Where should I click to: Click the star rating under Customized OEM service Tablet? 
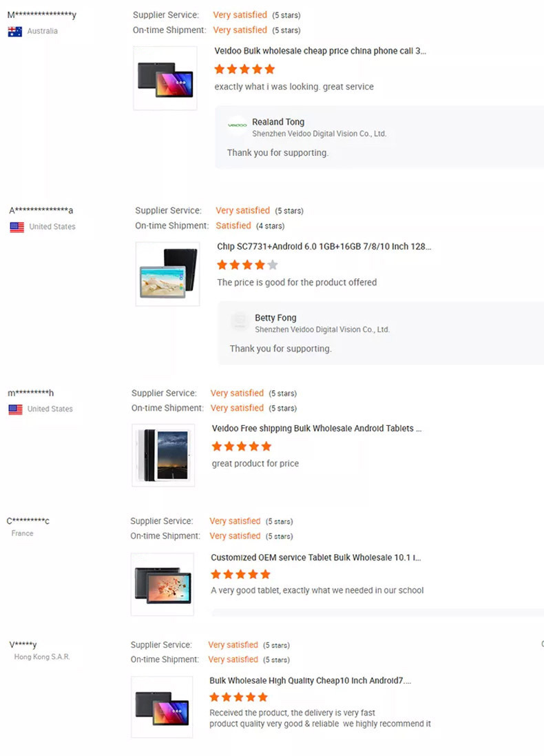tap(241, 574)
